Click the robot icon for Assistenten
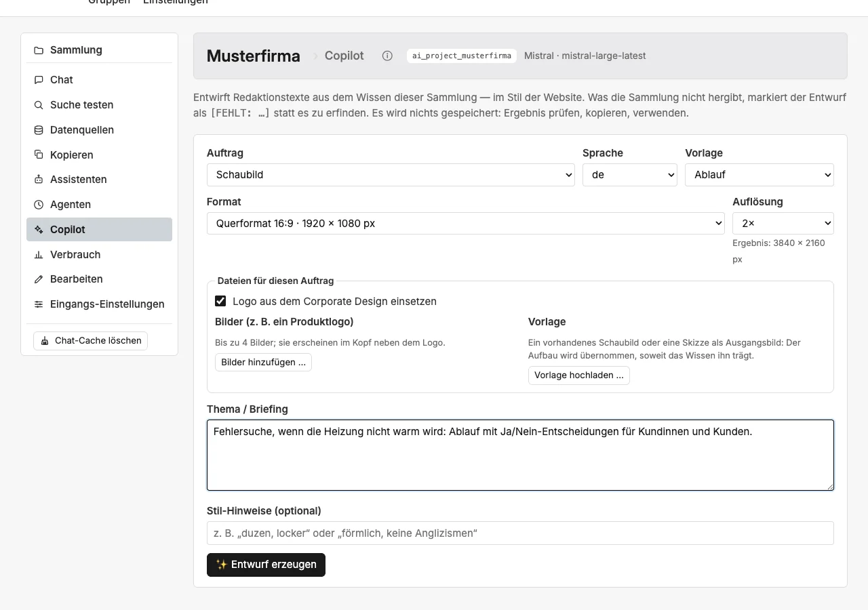This screenshot has width=868, height=610. click(39, 180)
